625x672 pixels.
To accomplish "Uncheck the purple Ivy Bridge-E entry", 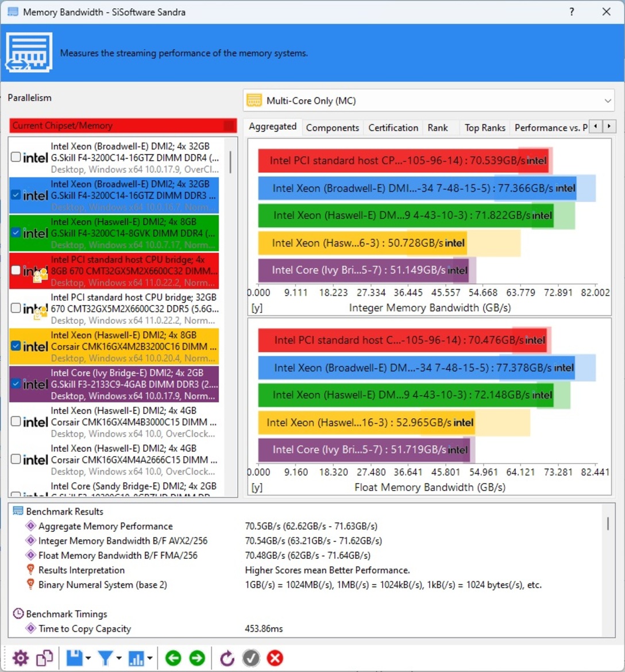I will [16, 384].
